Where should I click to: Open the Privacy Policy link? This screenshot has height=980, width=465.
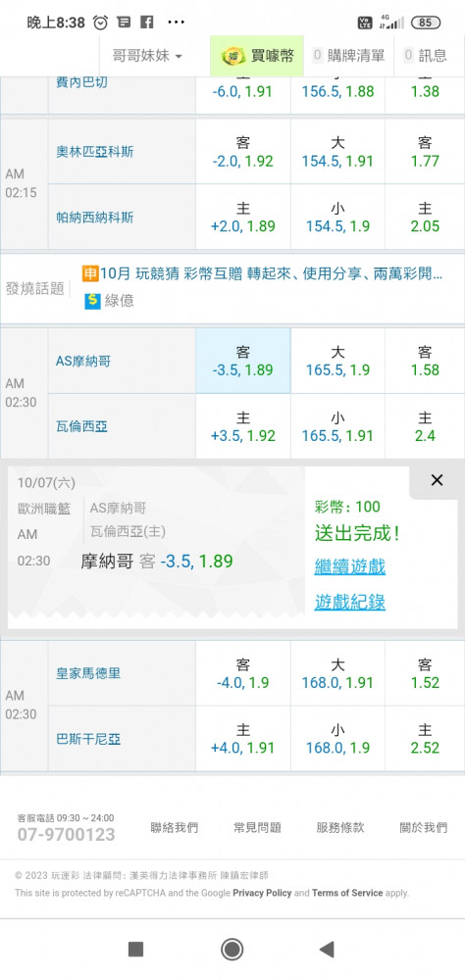click(x=262, y=893)
